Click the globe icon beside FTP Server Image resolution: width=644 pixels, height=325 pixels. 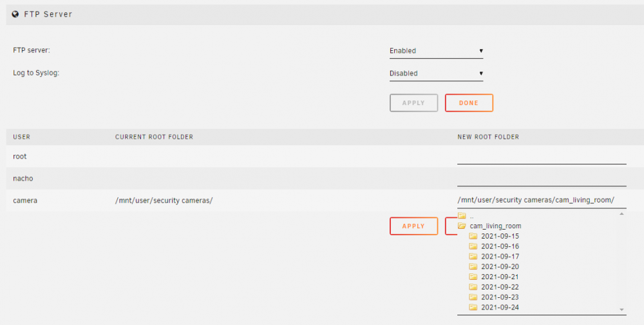15,14
